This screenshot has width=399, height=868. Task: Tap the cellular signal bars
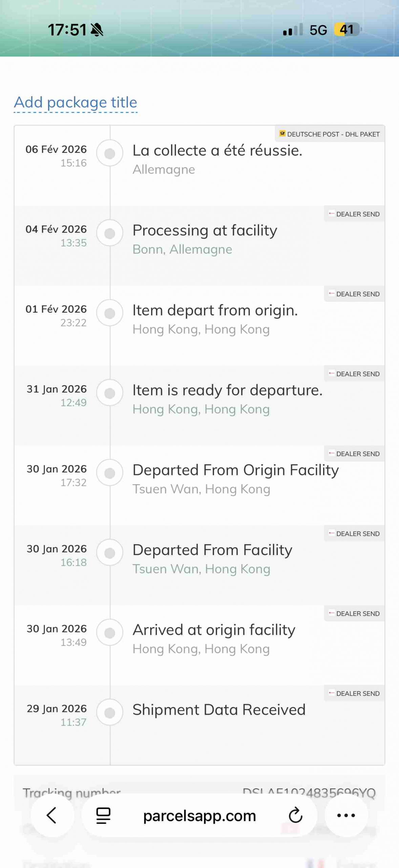(x=293, y=30)
